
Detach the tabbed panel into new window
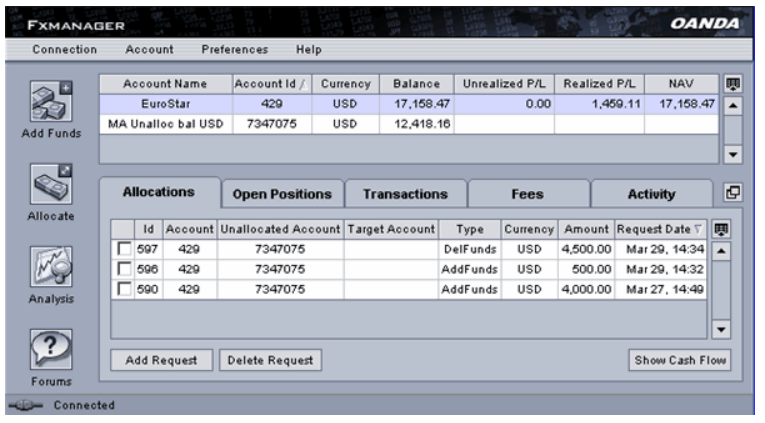click(733, 192)
